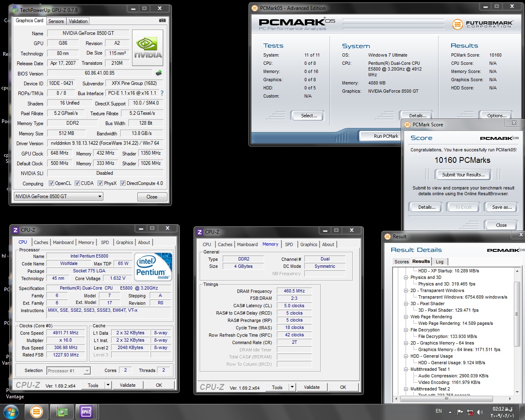
Task: Click the Action Center flag tray icon
Action: click(x=460, y=412)
